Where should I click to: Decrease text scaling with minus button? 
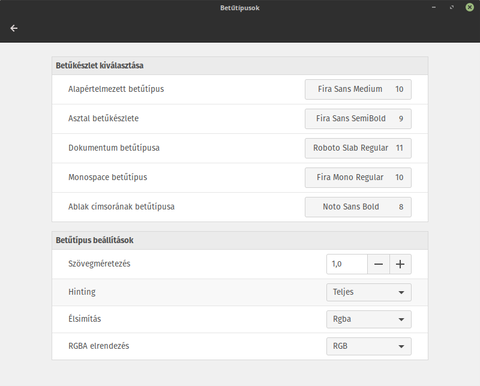(x=378, y=264)
